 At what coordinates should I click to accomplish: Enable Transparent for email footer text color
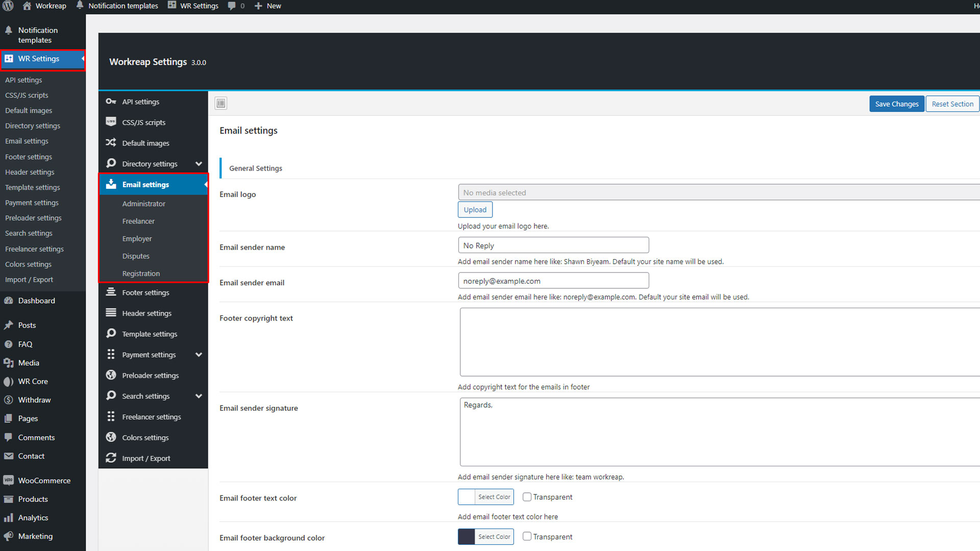pyautogui.click(x=527, y=497)
